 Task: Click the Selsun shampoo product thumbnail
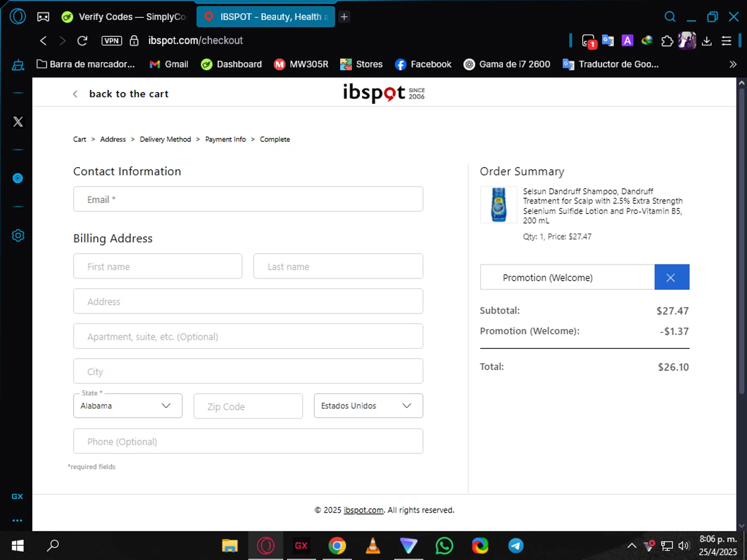point(498,205)
